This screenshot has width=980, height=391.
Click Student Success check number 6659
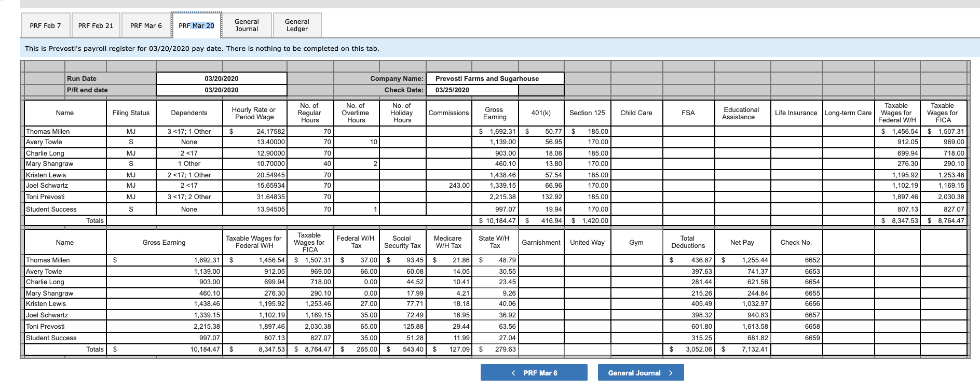click(x=796, y=338)
